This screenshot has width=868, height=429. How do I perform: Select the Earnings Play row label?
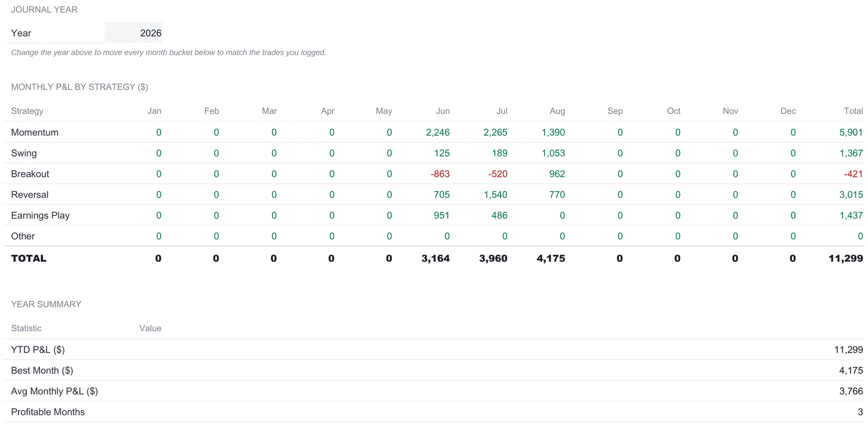(x=40, y=216)
